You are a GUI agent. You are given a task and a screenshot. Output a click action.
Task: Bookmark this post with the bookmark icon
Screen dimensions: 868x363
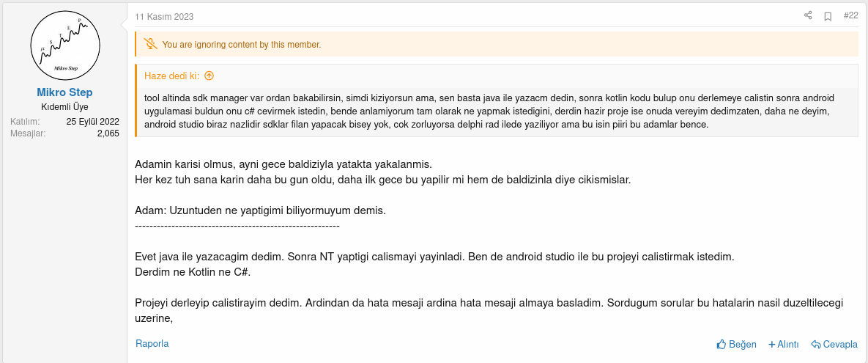[x=828, y=15]
